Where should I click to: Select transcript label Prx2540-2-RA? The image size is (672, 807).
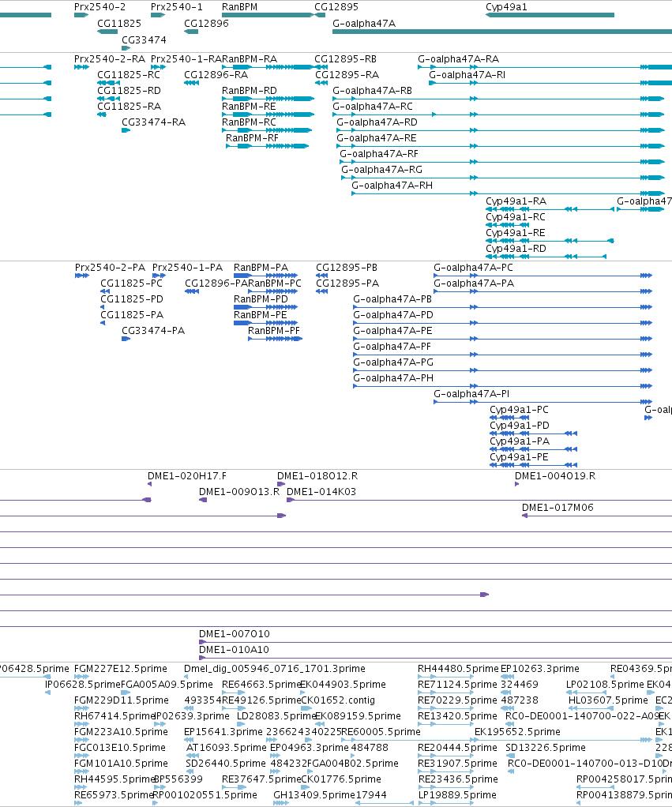pos(110,59)
